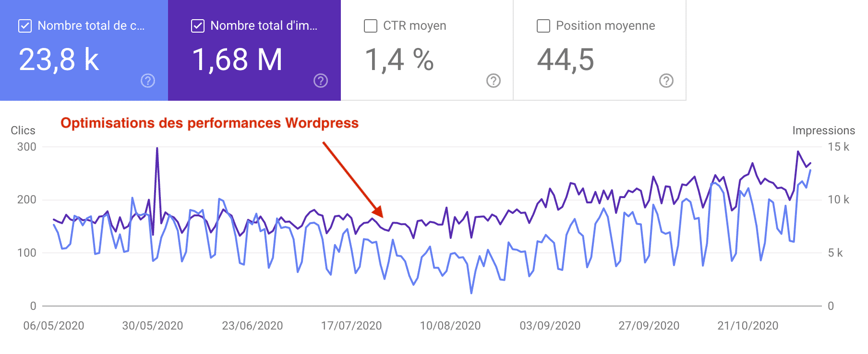The height and width of the screenshot is (354, 868).
Task: Enable the CTR moyen checkbox
Action: tap(370, 26)
